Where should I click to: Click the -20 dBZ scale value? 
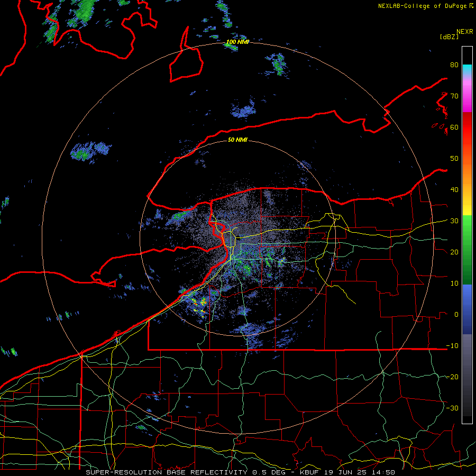(x=452, y=377)
